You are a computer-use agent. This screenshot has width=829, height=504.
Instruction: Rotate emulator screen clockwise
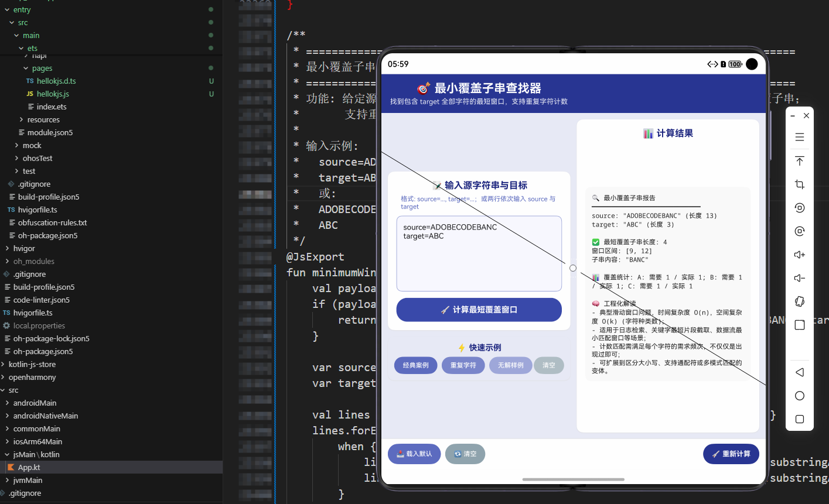coord(799,231)
